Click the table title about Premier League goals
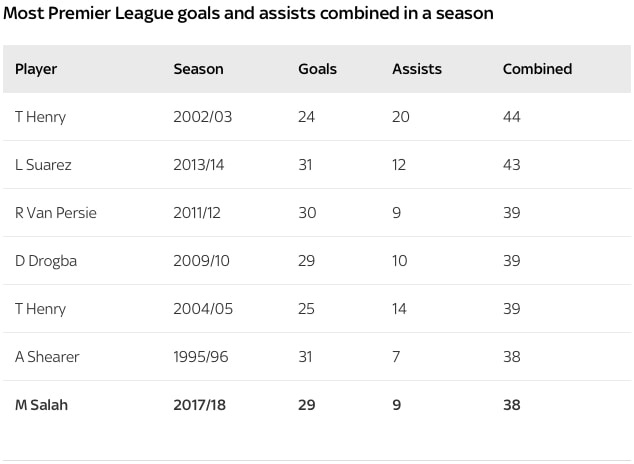 (x=249, y=15)
